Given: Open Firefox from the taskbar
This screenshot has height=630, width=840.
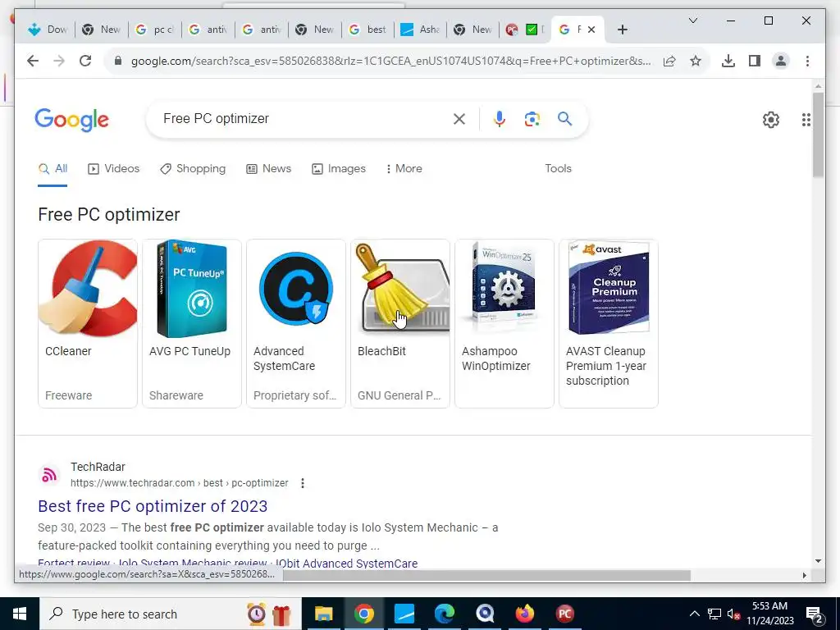Looking at the screenshot, I should point(525,614).
